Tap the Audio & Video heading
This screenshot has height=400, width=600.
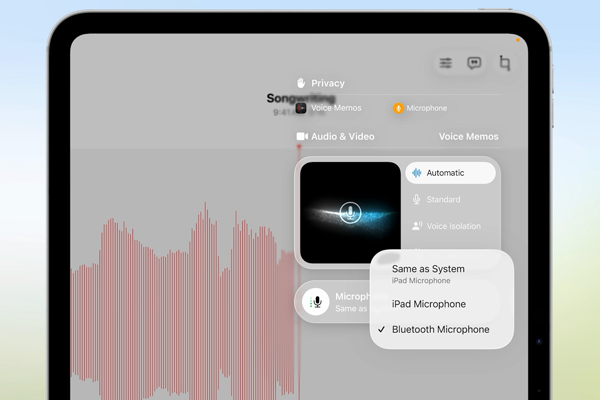point(342,137)
